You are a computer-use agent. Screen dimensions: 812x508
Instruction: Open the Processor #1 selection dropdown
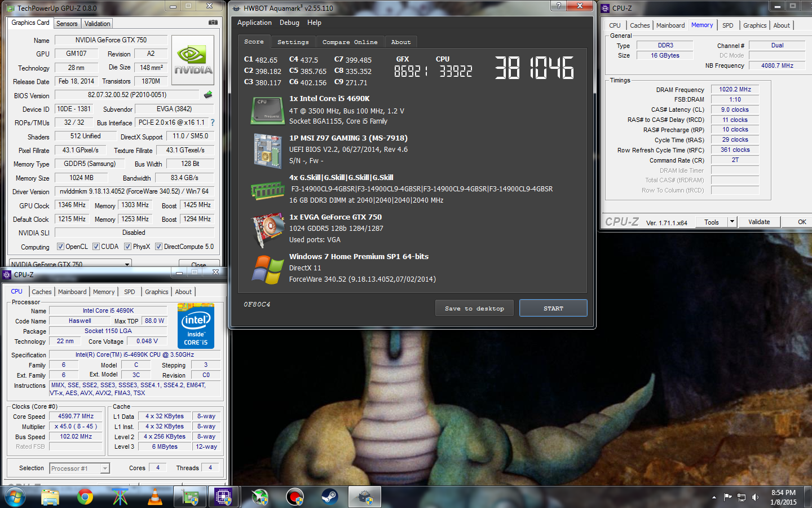click(x=80, y=468)
